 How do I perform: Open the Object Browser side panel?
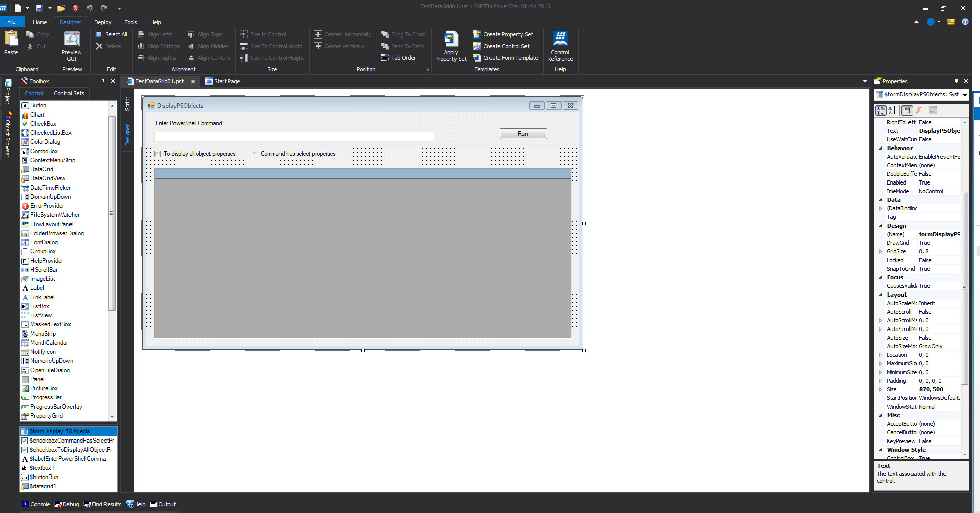click(x=8, y=134)
